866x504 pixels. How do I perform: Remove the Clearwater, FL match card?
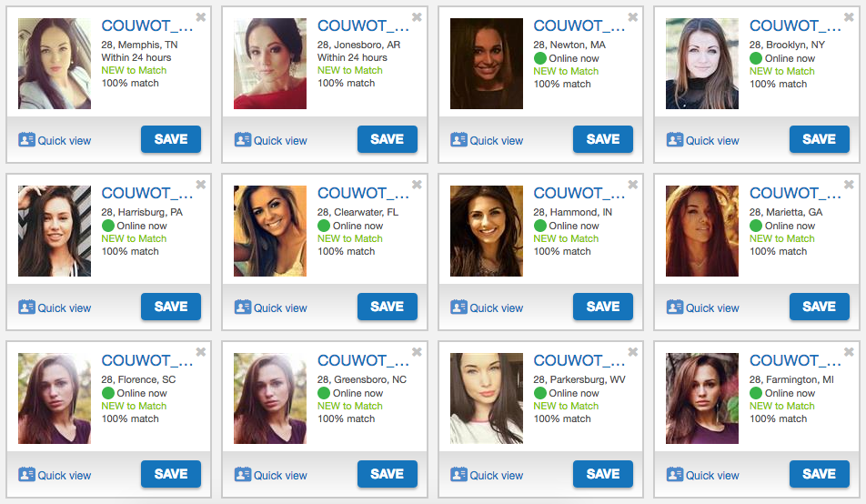[417, 185]
